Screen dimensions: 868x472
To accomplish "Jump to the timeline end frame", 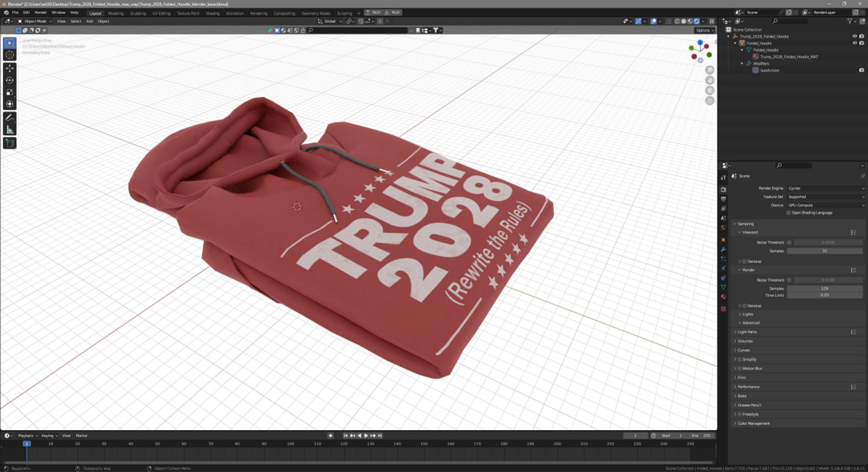I will click(x=380, y=435).
